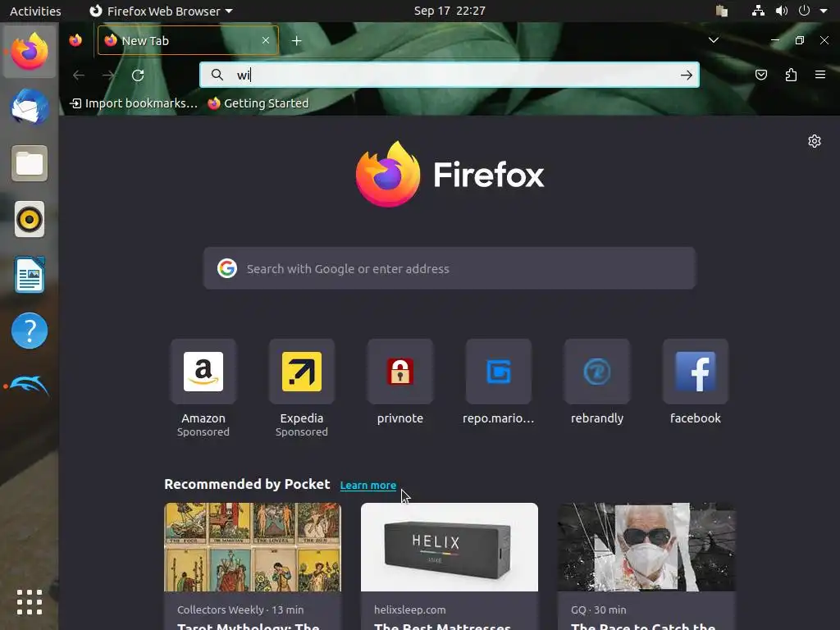Open the Getting Started bookmark
This screenshot has width=840, height=630.
(x=258, y=103)
